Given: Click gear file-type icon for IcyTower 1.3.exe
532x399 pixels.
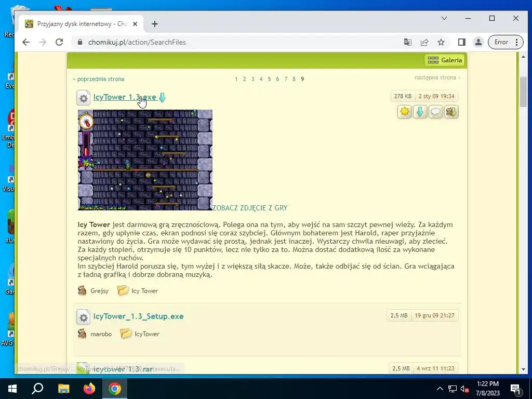Looking at the screenshot, I should [84, 98].
